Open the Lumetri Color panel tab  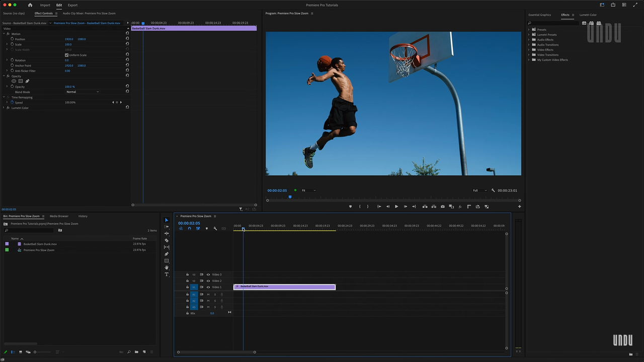click(588, 15)
